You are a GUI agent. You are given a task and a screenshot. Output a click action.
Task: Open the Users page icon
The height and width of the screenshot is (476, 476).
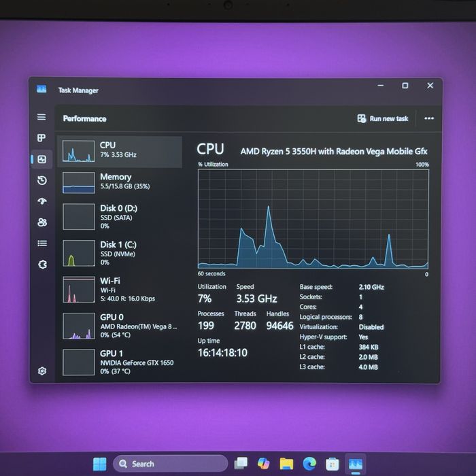(x=42, y=222)
